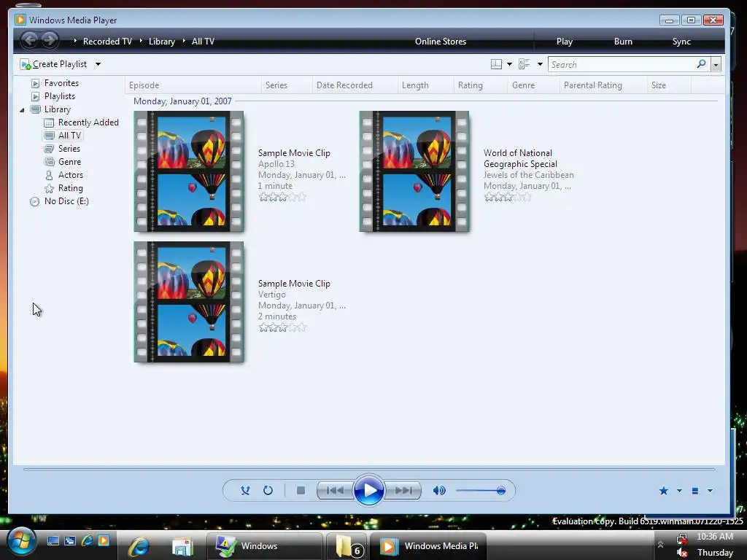
Task: Click the Create Playlist icon
Action: [26, 64]
